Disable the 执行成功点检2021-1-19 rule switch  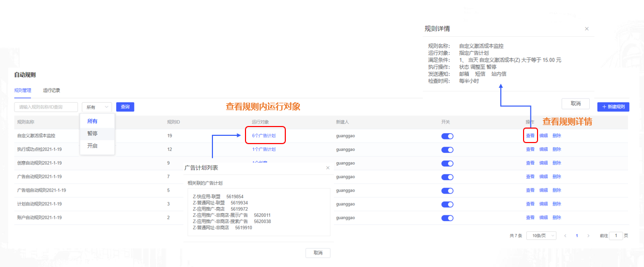[x=447, y=150]
